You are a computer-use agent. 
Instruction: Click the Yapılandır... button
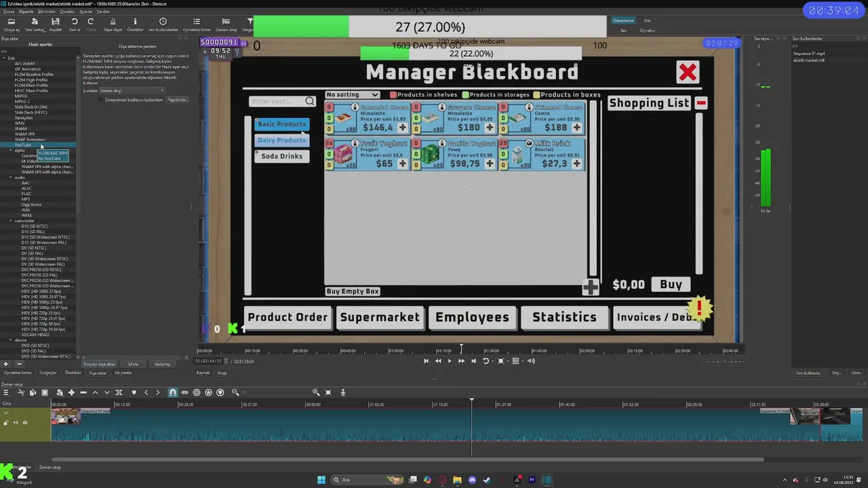click(x=178, y=100)
